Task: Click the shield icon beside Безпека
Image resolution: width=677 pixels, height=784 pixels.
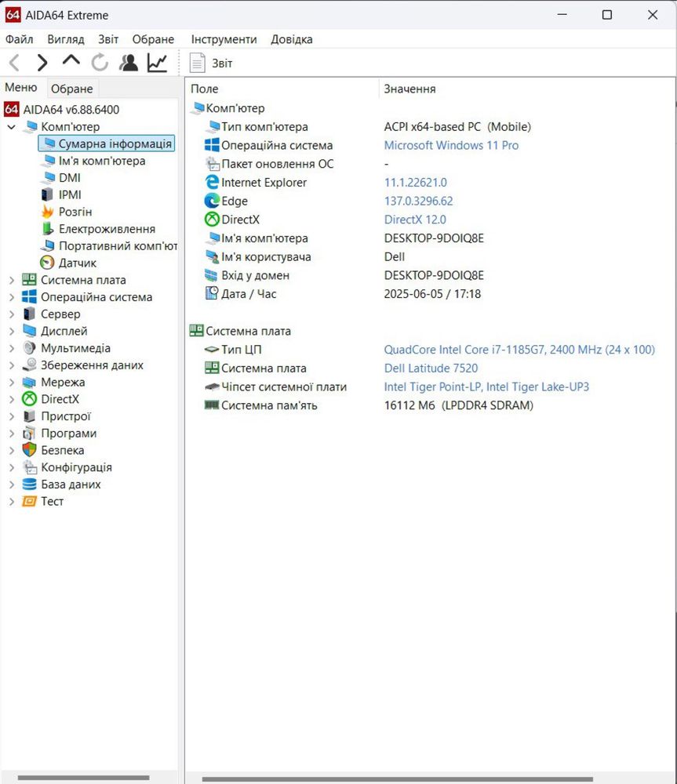Action: pos(29,449)
